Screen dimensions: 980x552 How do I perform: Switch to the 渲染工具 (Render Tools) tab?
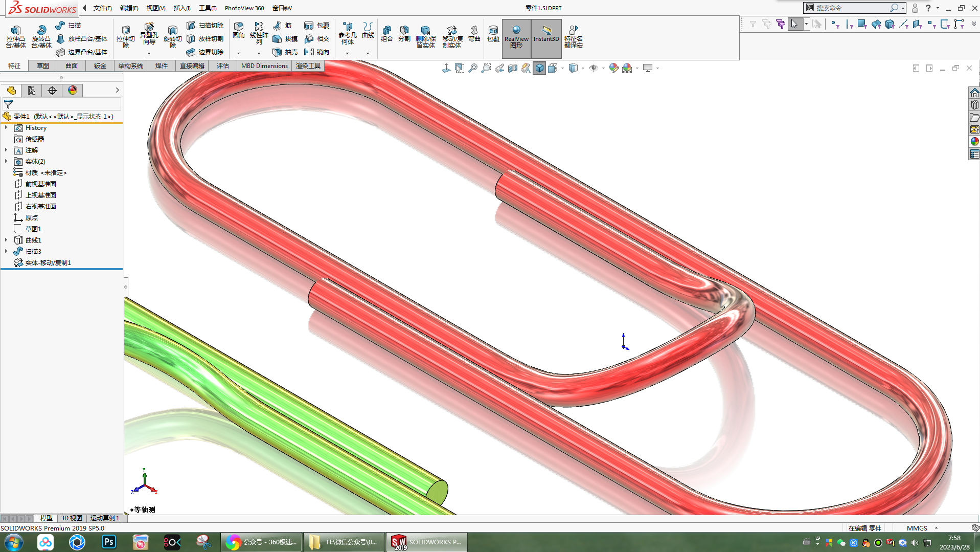[308, 65]
